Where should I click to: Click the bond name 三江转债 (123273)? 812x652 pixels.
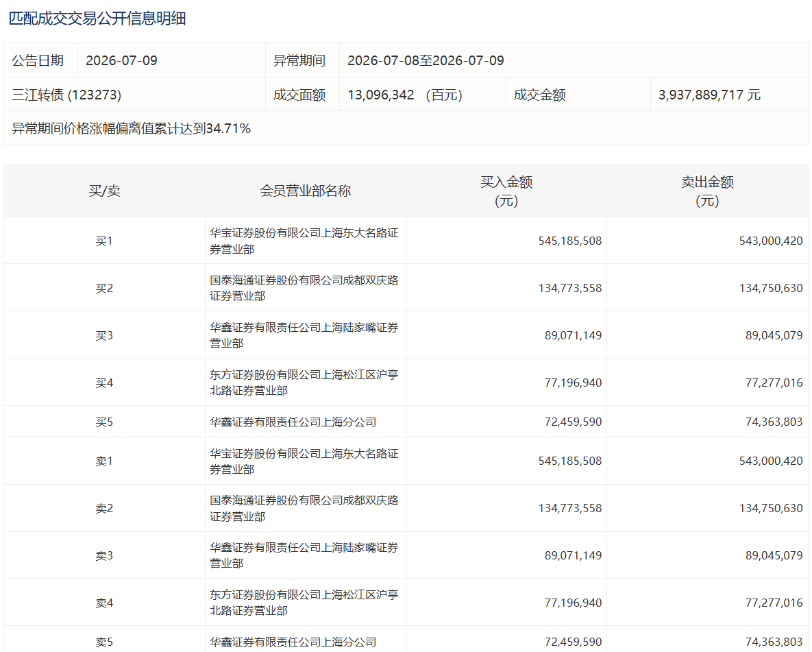[x=66, y=95]
